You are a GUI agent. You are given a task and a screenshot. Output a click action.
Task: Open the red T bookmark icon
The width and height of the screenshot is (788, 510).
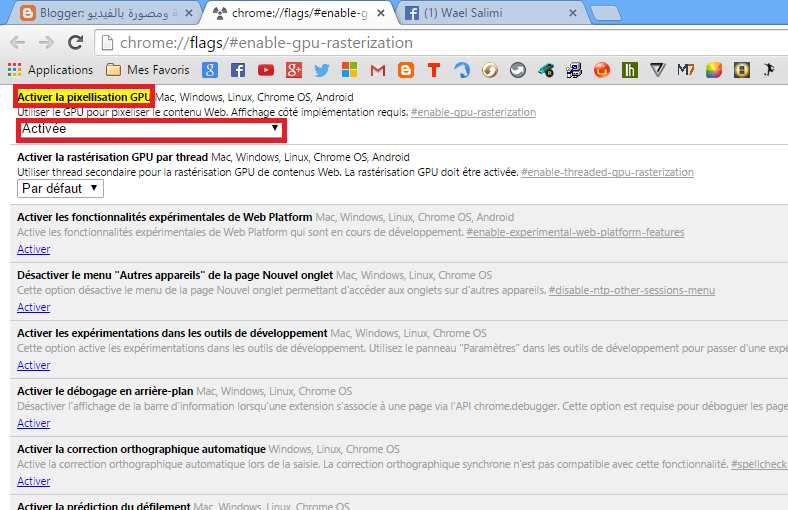(434, 70)
